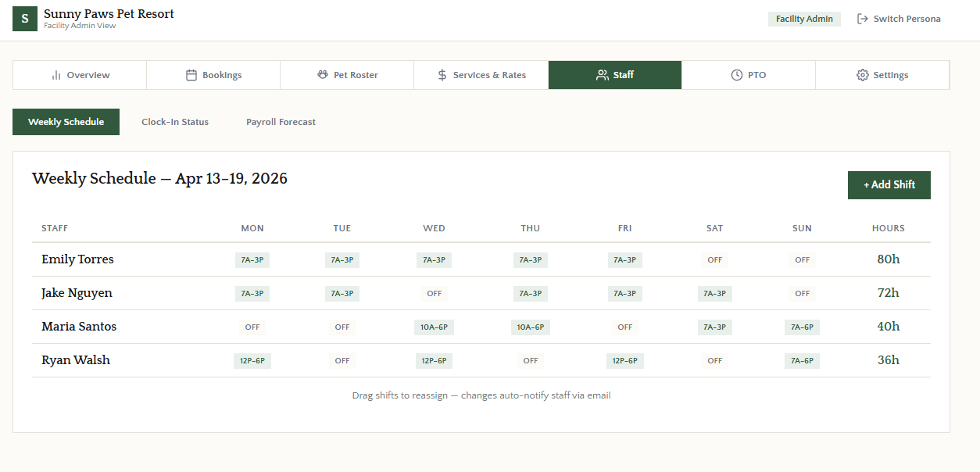Click the green S logo for Sunny Paws

[25, 19]
